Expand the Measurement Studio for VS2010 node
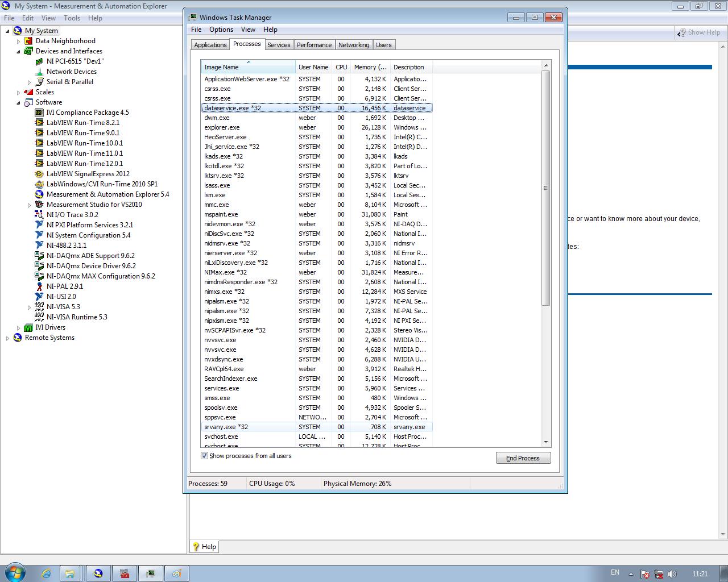This screenshot has width=728, height=582. point(29,205)
